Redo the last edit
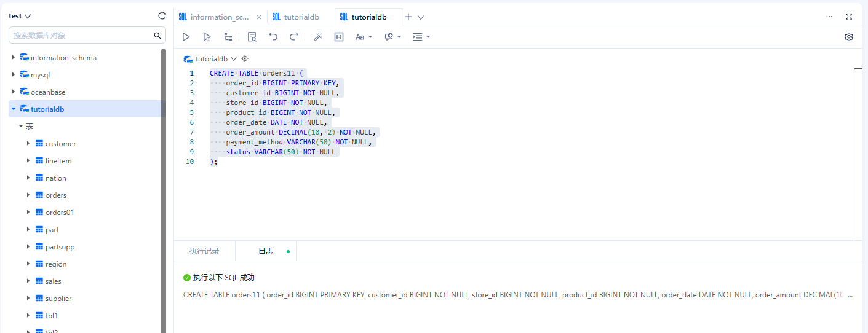Image resolution: width=868 pixels, height=333 pixels. (x=294, y=37)
